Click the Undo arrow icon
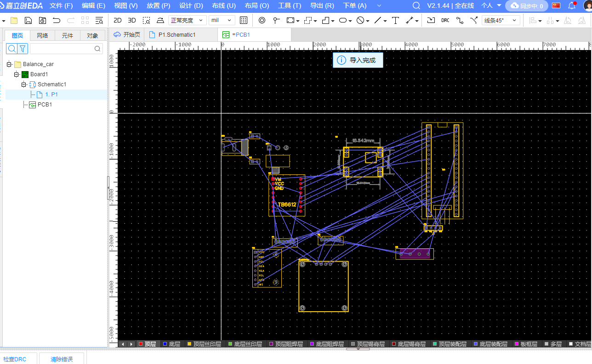Viewport: 592px width, 364px height. coord(57,20)
